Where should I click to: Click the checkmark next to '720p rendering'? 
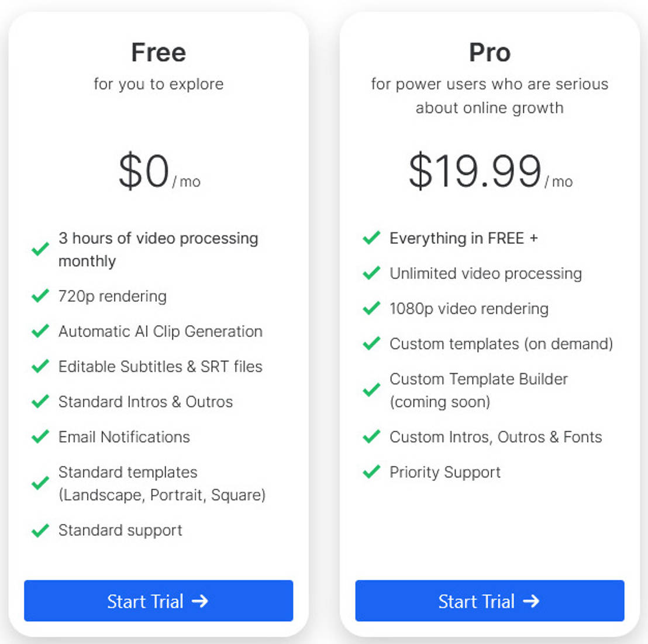tap(40, 295)
